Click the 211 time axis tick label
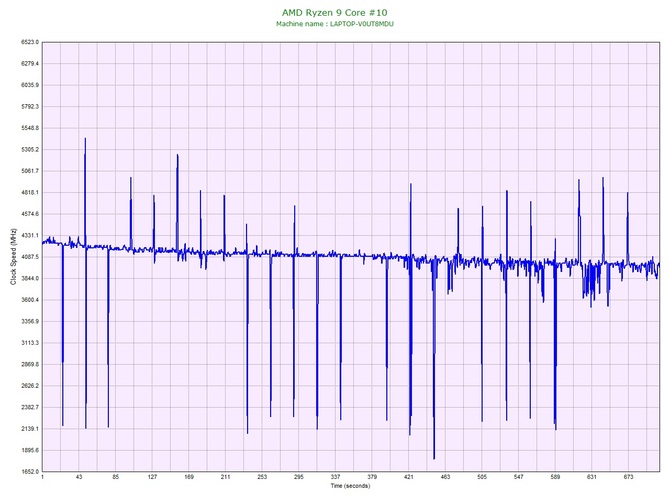Image resolution: width=670 pixels, height=503 pixels. [x=226, y=477]
